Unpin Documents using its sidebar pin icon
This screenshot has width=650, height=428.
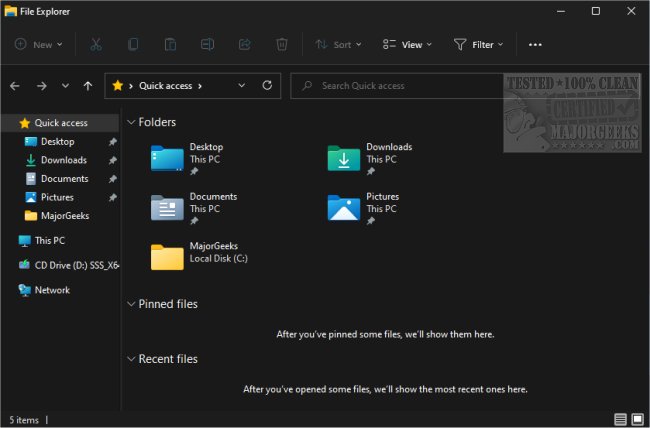click(x=112, y=179)
